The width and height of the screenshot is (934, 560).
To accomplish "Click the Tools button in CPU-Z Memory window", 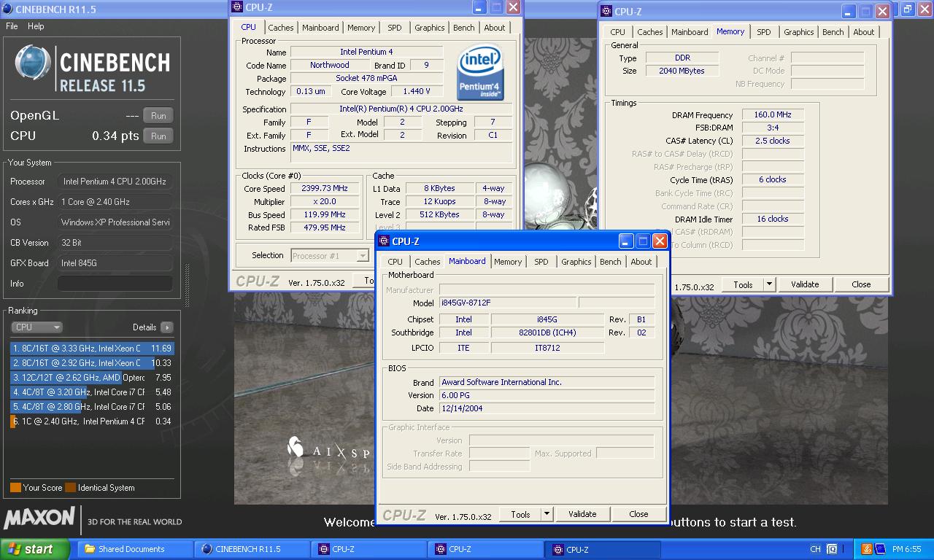I will tap(743, 284).
